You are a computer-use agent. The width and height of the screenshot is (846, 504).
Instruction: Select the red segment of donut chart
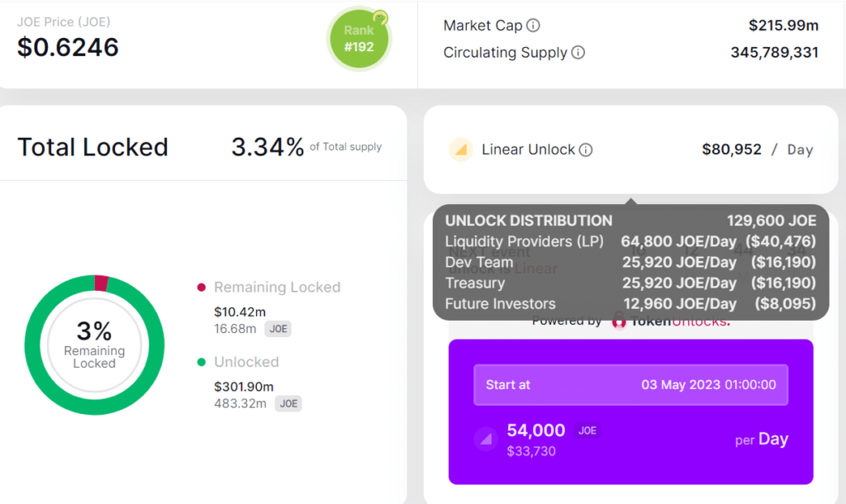pyautogui.click(x=102, y=283)
